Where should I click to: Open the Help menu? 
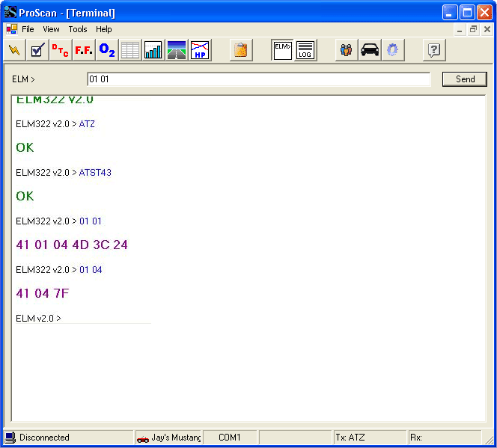tap(103, 29)
